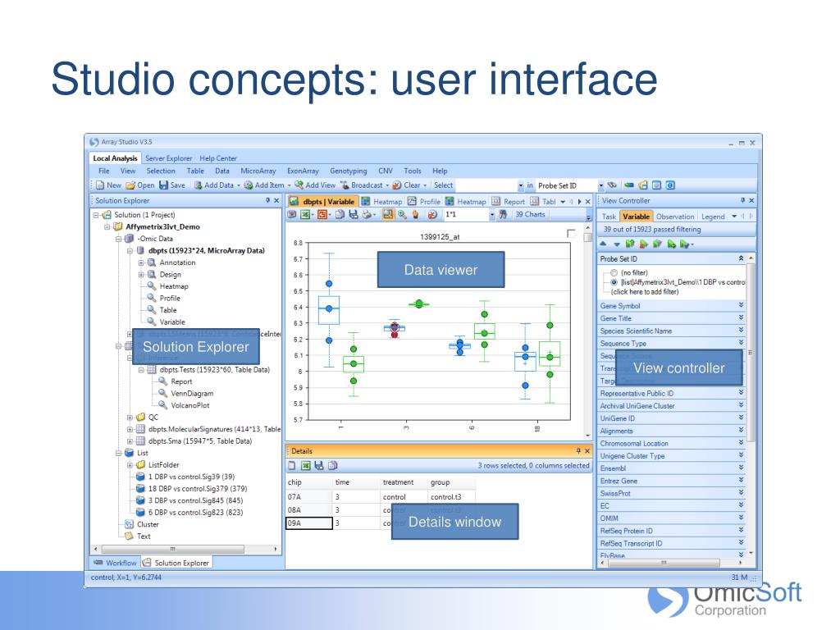Pin the Details panel
Viewport: 840px width, 630px height.
pos(578,451)
